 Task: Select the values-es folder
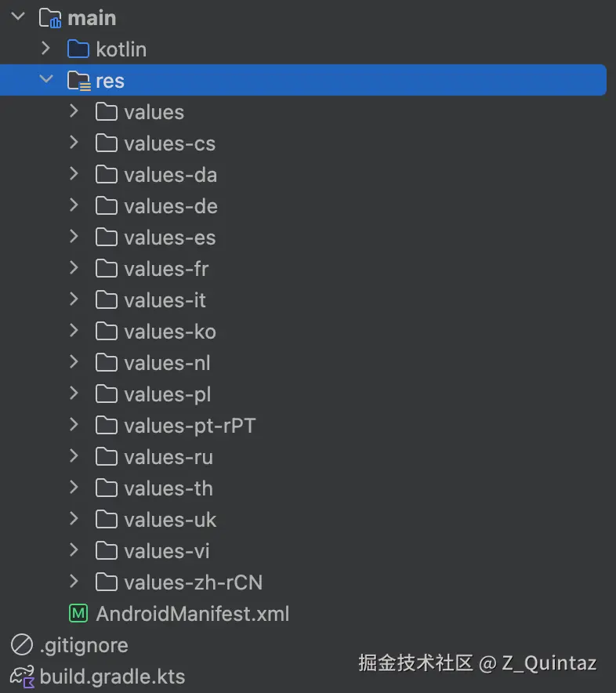[169, 238]
